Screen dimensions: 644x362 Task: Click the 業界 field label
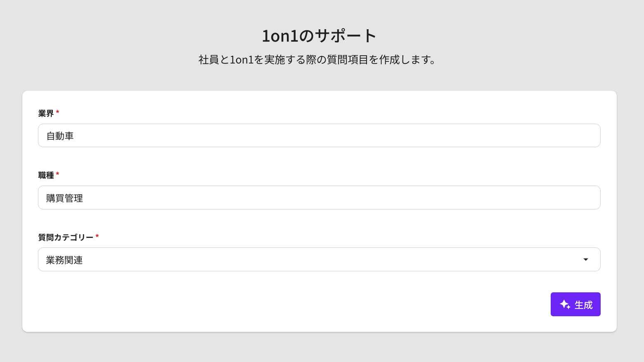(46, 113)
